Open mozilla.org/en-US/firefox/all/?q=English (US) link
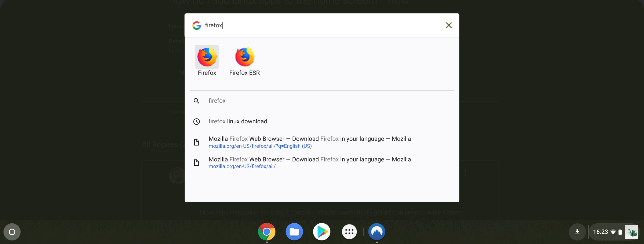Screen dimensions: 644x244 click(x=260, y=146)
